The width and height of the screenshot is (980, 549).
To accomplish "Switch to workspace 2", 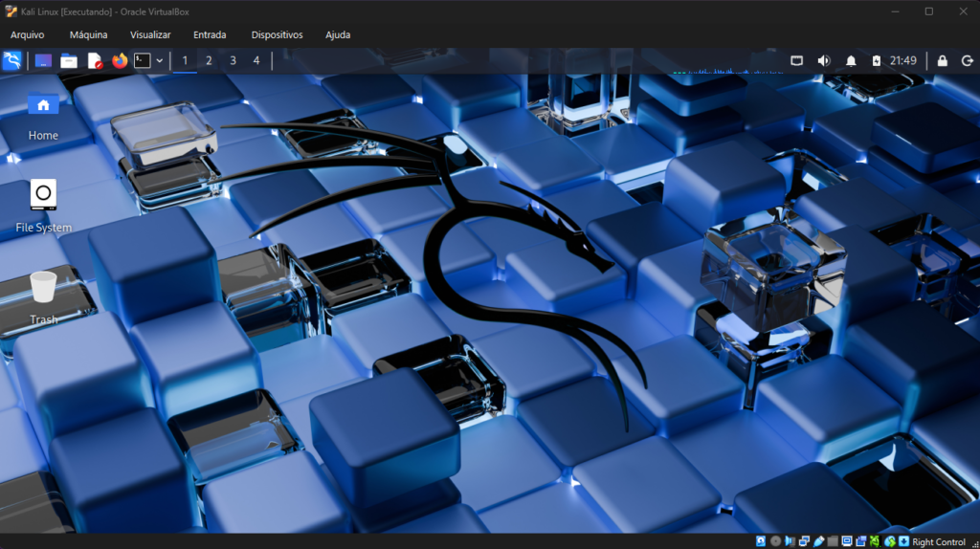I will tap(209, 61).
